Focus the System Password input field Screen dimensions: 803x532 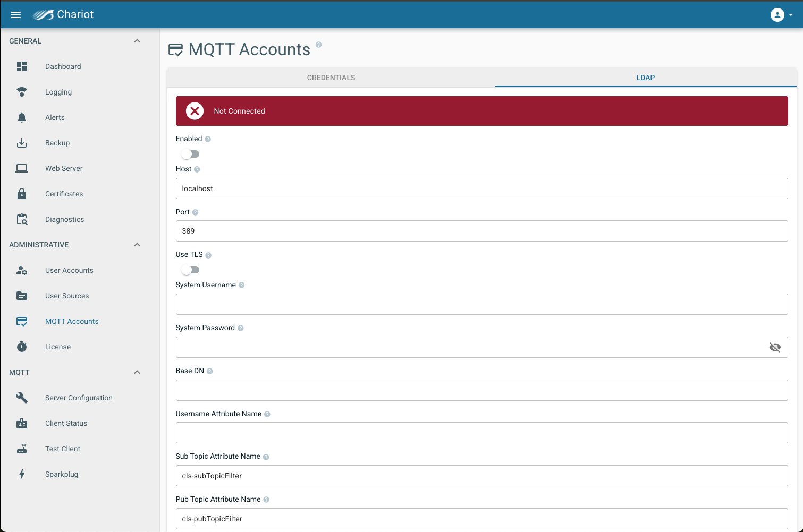point(481,347)
